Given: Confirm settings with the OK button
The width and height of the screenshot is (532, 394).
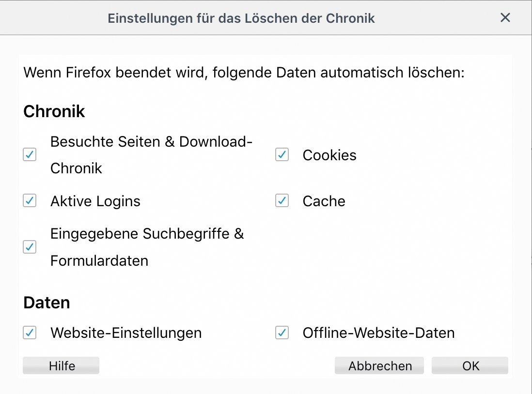Looking at the screenshot, I should (470, 366).
